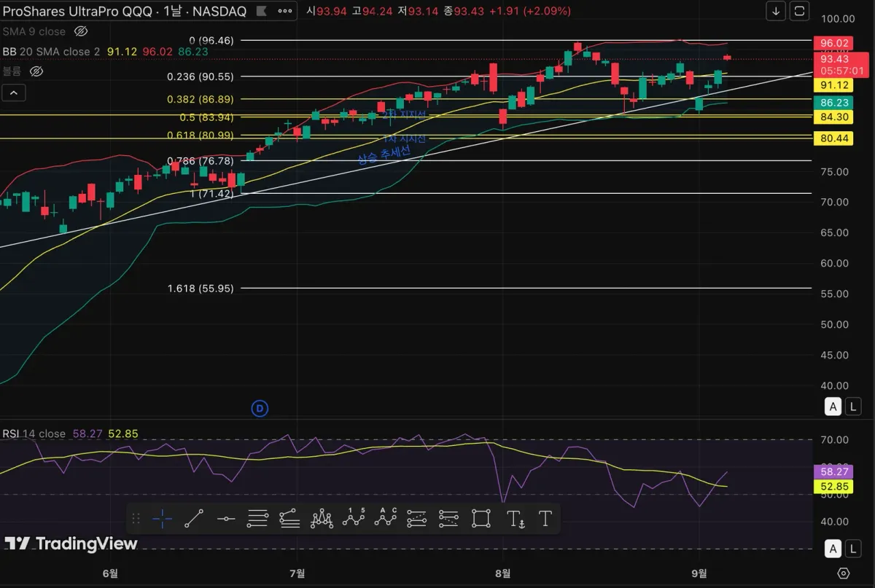
Task: Open the ProShares UltraPro QQQ symbol title
Action: (124, 12)
